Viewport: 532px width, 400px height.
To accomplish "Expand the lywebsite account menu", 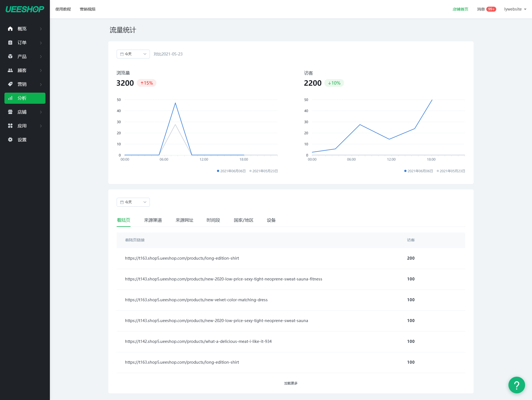I will [515, 9].
